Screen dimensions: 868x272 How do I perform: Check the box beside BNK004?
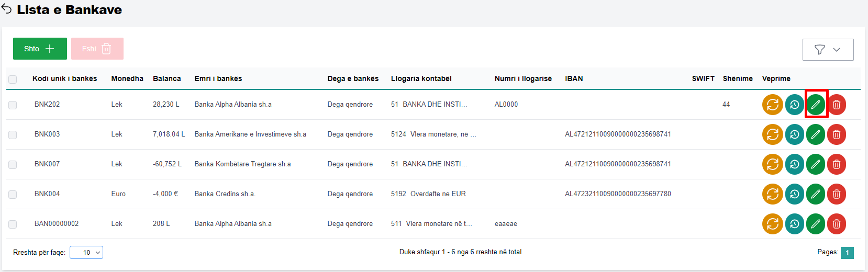[13, 195]
